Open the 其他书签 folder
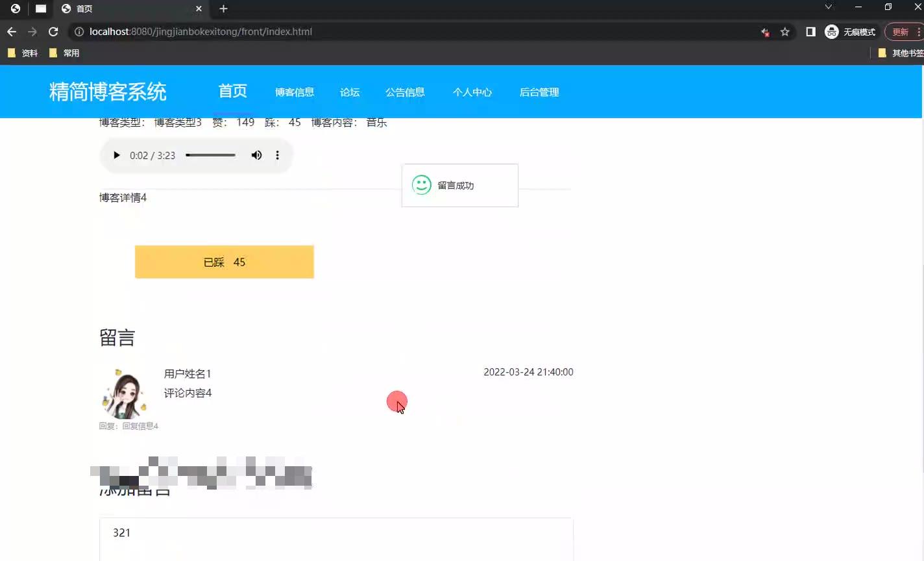Viewport: 924px width, 561px height. point(901,53)
